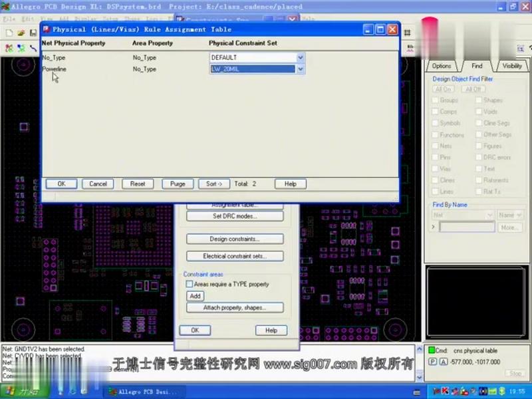Switch to the Visibility tab
Image resolution: width=532 pixels, height=399 pixels.
pos(511,65)
